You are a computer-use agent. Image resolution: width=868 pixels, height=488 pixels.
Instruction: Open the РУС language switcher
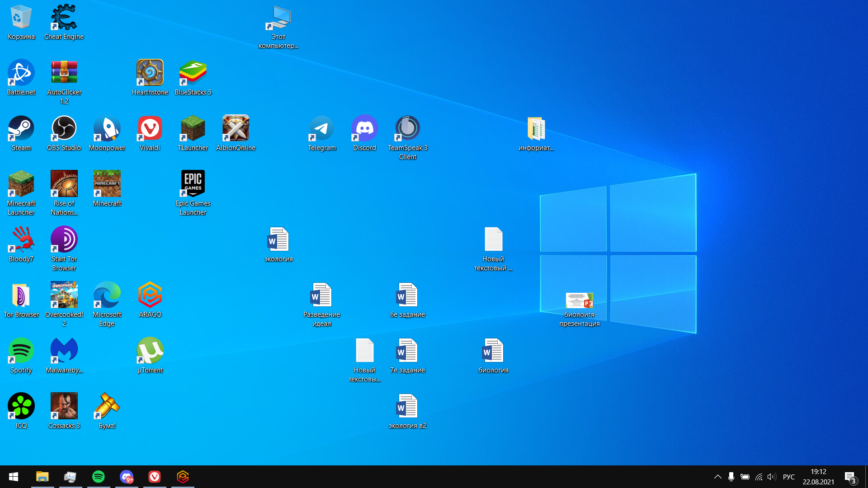pyautogui.click(x=788, y=477)
